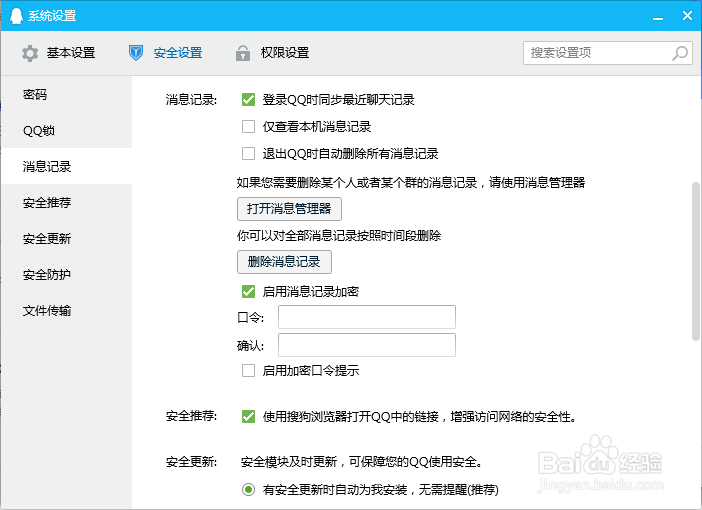Click text 你可以对全部消息记录按照时间段删除
Screen dimensions: 702x510
click(x=339, y=236)
